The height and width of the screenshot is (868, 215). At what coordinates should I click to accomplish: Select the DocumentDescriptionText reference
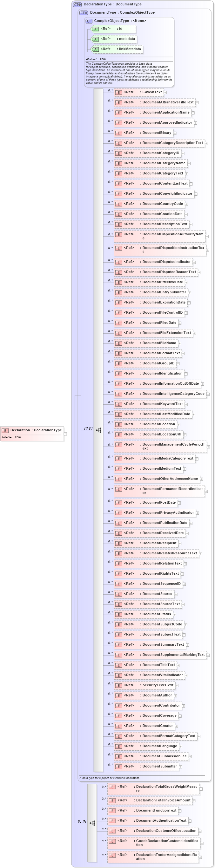tap(151, 224)
